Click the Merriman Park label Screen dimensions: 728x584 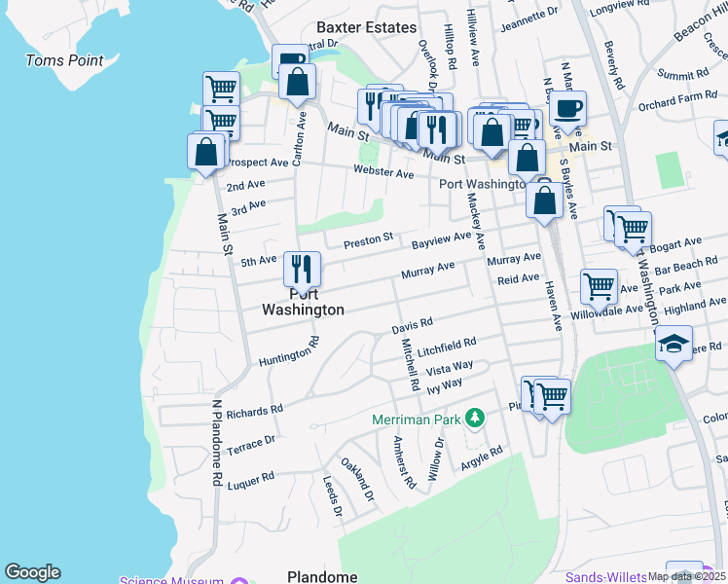[417, 420]
